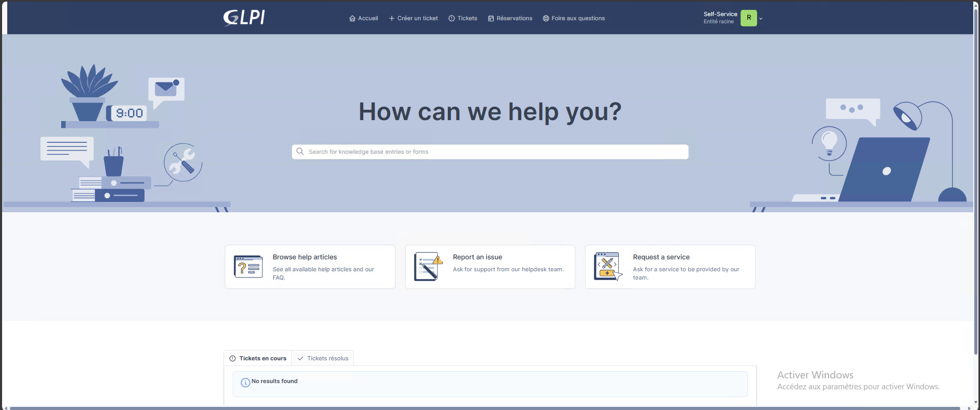
Task: Click the Browse help articles icon
Action: pyautogui.click(x=248, y=267)
